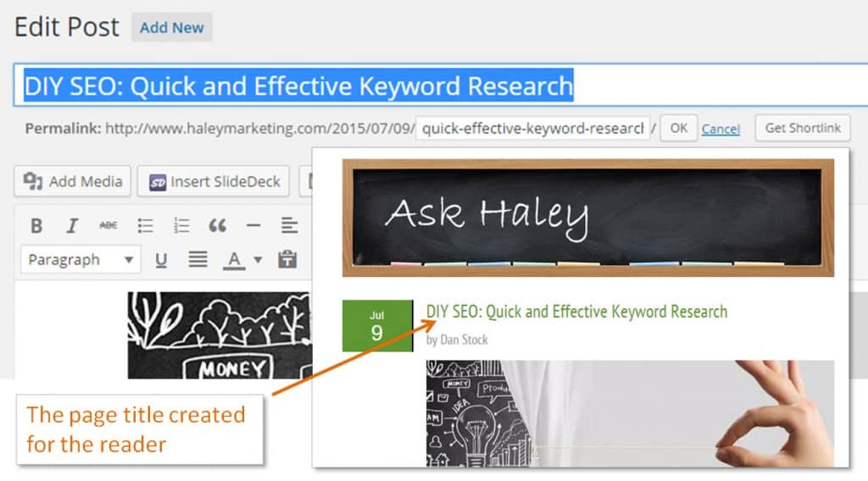Insert a bulleted list
Screen dimensions: 868x481
pyautogui.click(x=145, y=225)
